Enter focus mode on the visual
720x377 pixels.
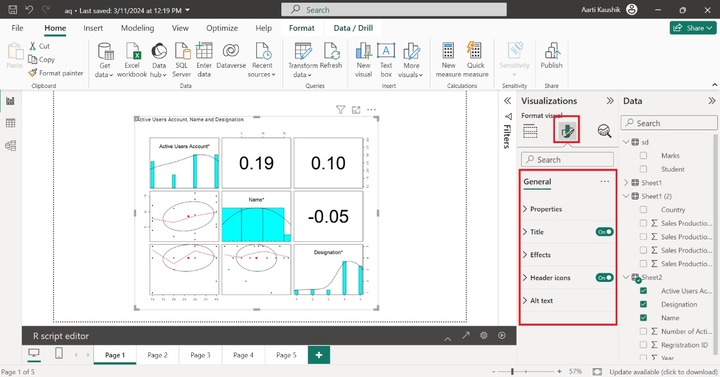coord(356,110)
